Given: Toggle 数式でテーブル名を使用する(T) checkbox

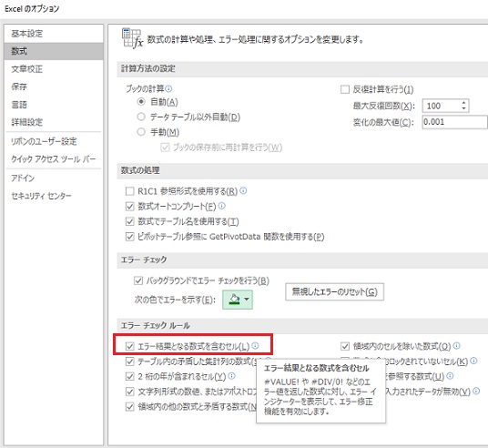Looking at the screenshot, I should (x=130, y=221).
